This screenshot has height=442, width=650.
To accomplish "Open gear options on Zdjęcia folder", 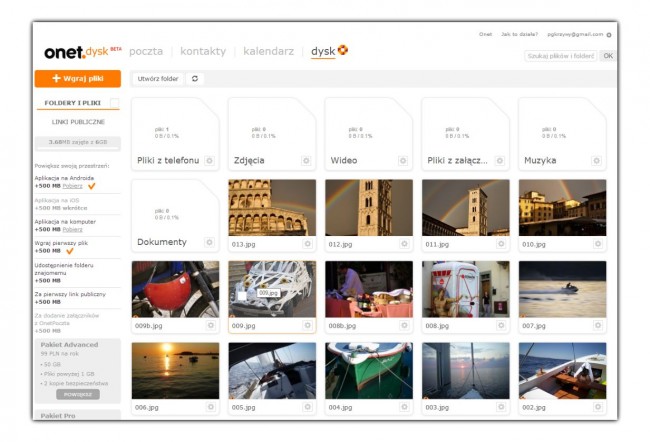I will tap(306, 160).
